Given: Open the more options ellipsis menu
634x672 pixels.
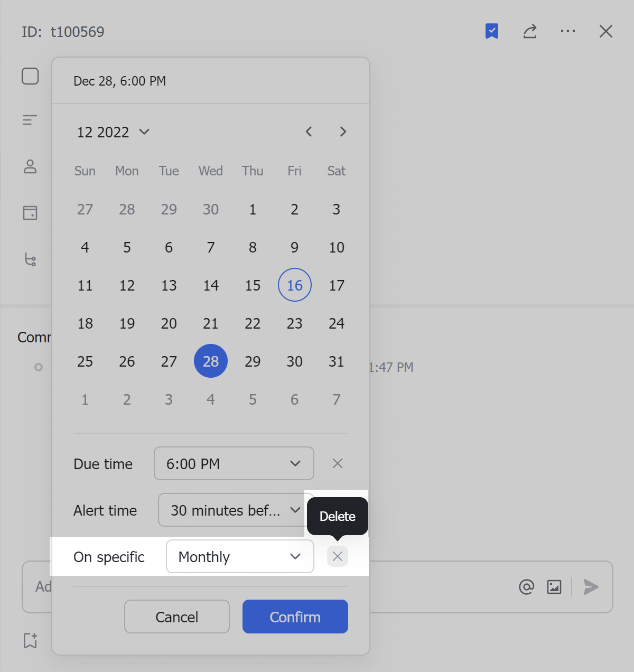Looking at the screenshot, I should pyautogui.click(x=568, y=31).
